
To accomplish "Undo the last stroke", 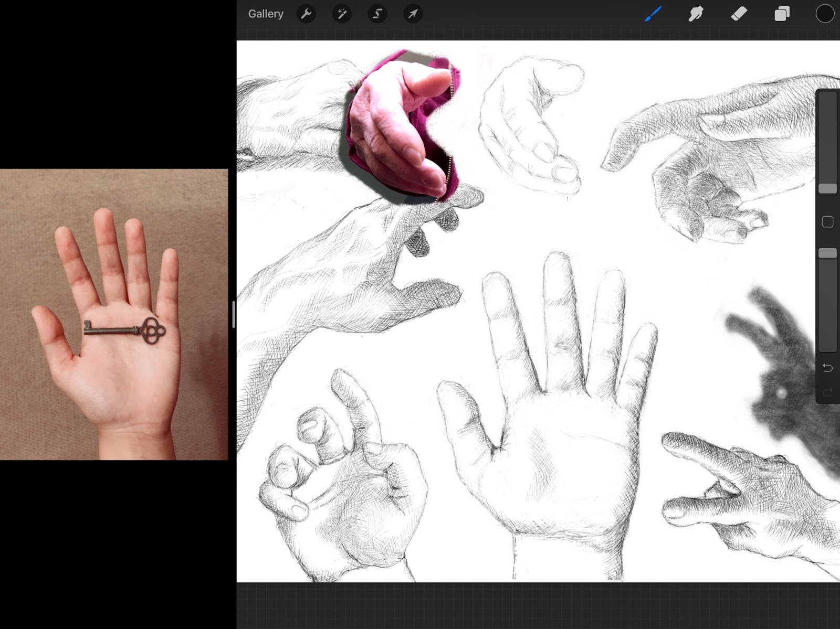I will (x=828, y=368).
